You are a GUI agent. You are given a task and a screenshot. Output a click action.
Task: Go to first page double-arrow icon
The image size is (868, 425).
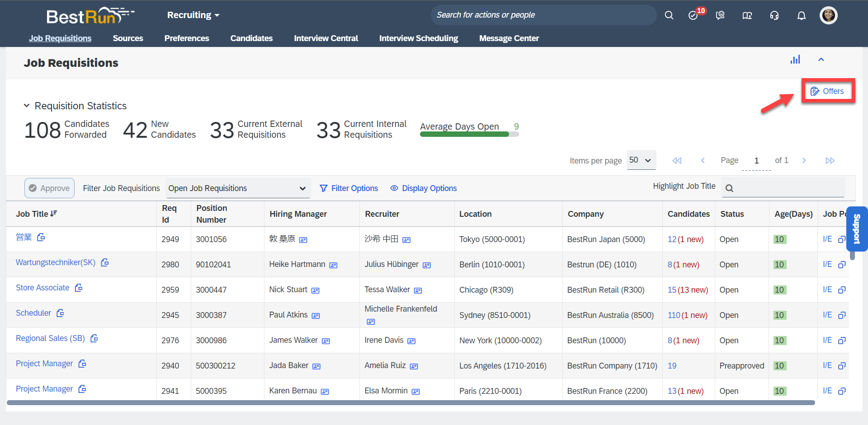[677, 160]
